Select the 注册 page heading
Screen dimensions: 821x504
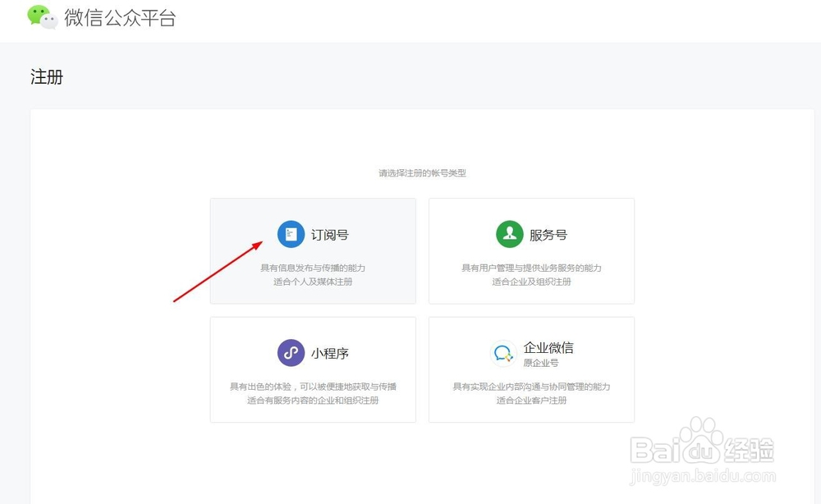point(46,76)
